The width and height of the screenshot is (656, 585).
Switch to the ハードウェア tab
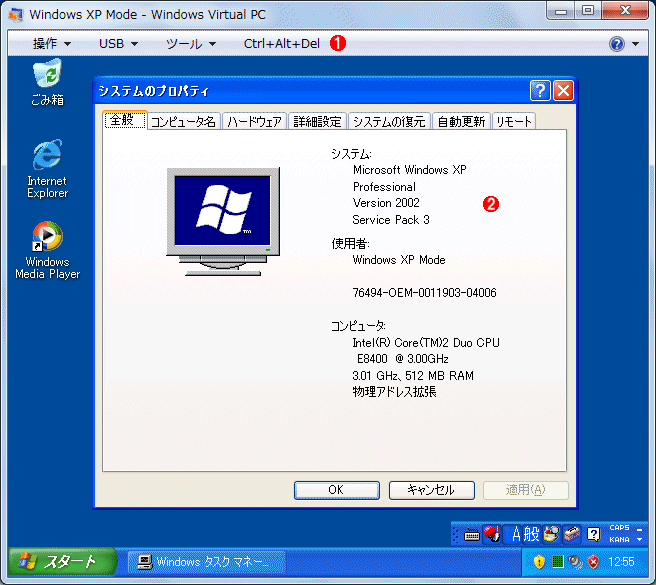click(254, 121)
